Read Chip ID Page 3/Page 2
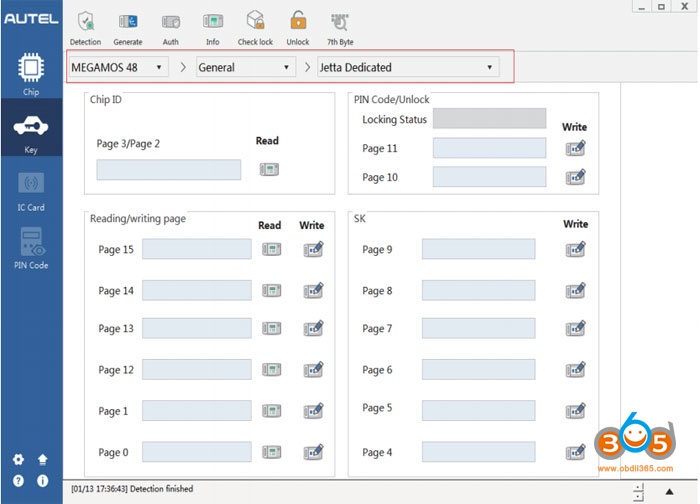Viewport: 700px width, 504px height. pyautogui.click(x=269, y=169)
